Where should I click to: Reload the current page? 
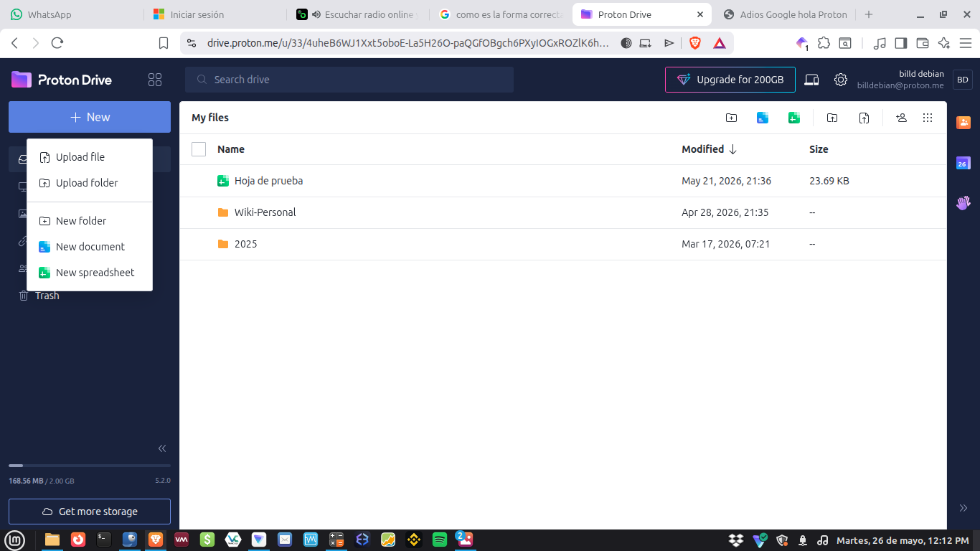57,43
